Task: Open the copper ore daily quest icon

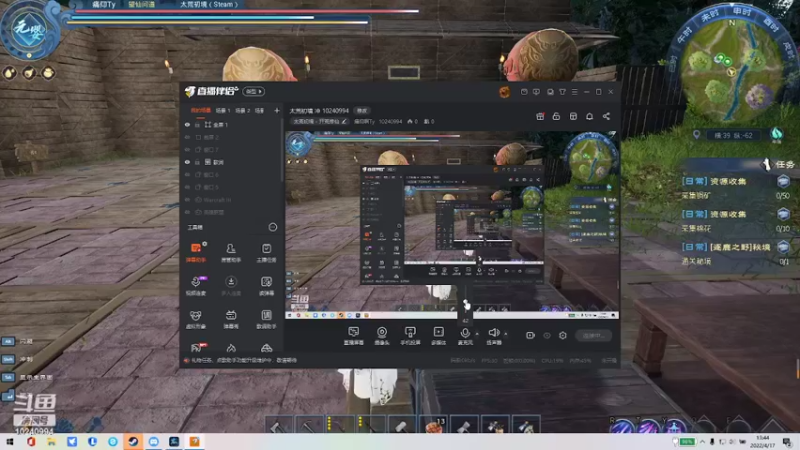Action: point(783,181)
